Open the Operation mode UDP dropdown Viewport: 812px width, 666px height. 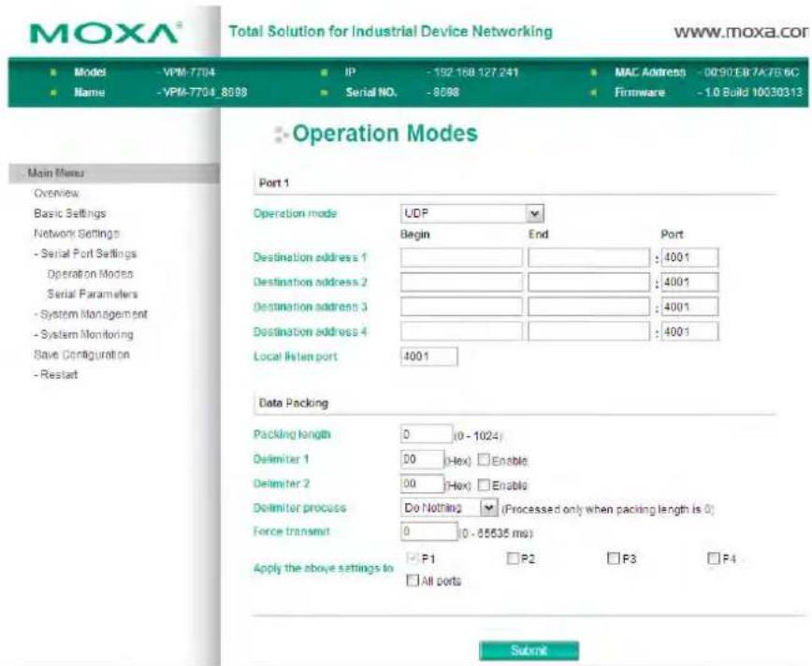[x=472, y=213]
